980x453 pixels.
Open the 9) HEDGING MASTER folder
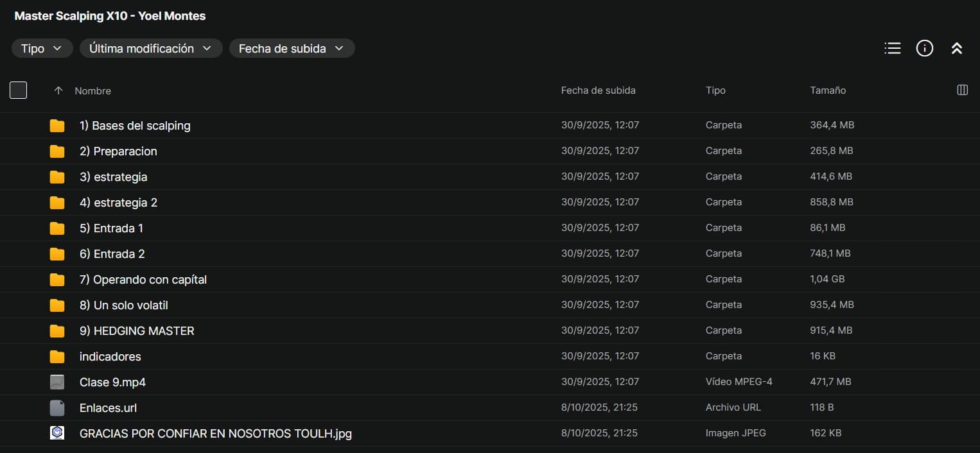pos(137,331)
